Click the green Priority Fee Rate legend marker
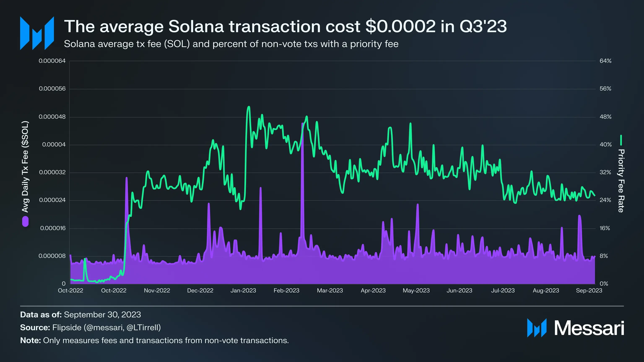The width and height of the screenshot is (644, 362). point(621,140)
